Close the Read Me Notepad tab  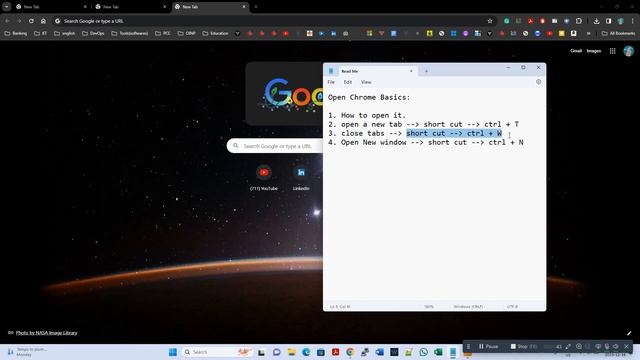click(411, 71)
